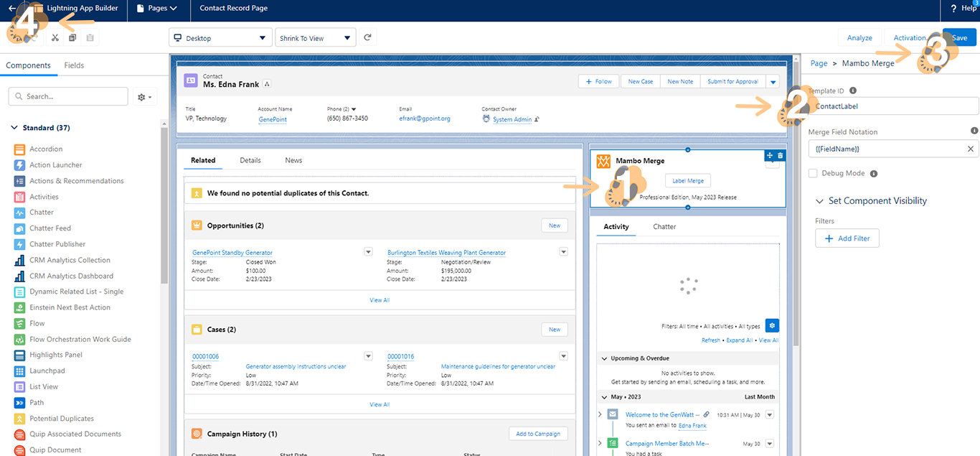The height and width of the screenshot is (456, 980).
Task: Switch to the Fields tab
Action: [x=74, y=65]
